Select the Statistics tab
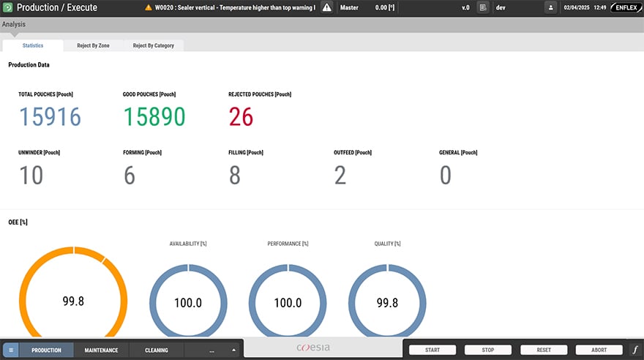This screenshot has width=644, height=360. coord(33,45)
